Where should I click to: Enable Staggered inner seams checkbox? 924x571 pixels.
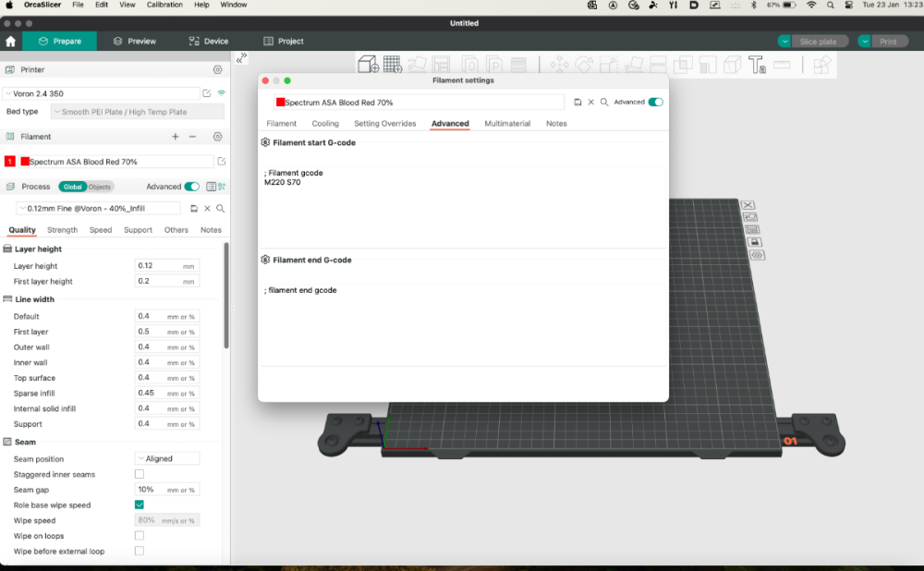(140, 474)
